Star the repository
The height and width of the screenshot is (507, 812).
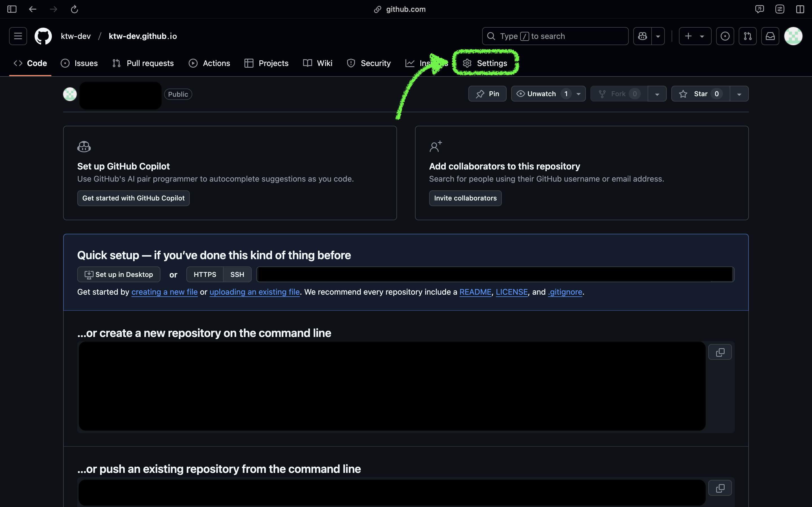(700, 94)
